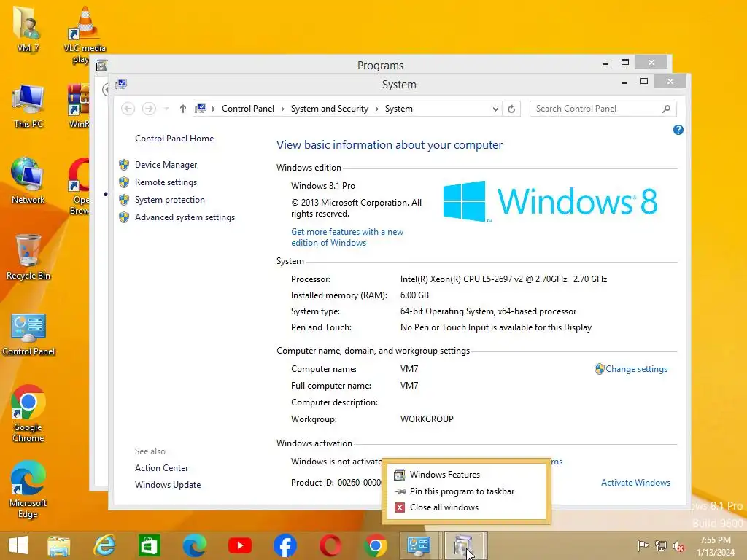Click the System breadcrumb in address bar
Image resolution: width=747 pixels, height=560 pixels.
point(399,109)
